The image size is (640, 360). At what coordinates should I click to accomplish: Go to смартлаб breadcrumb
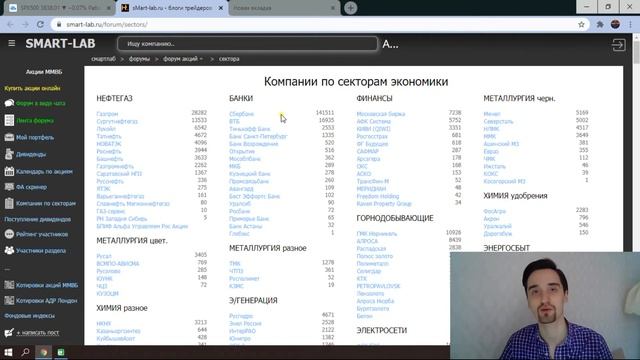click(103, 59)
